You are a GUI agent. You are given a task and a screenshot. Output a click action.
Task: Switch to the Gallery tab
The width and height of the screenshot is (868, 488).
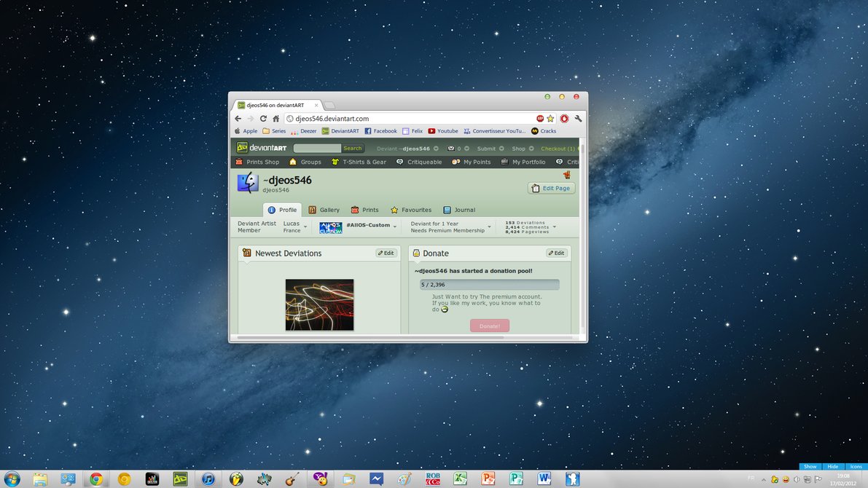324,210
